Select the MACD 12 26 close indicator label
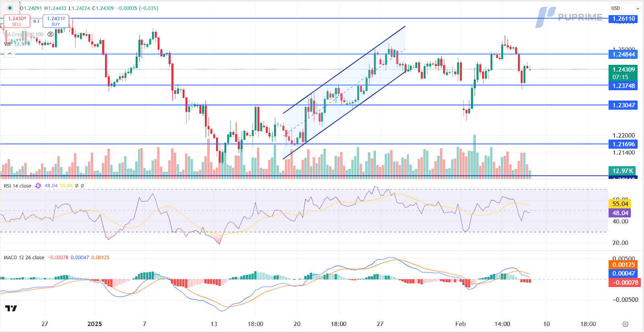 (x=24, y=258)
